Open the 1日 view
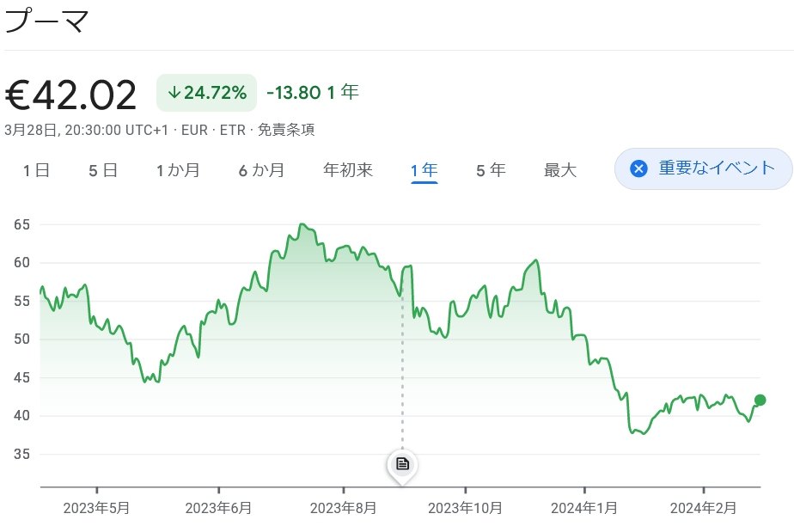Image resolution: width=794 pixels, height=532 pixels. [36, 169]
